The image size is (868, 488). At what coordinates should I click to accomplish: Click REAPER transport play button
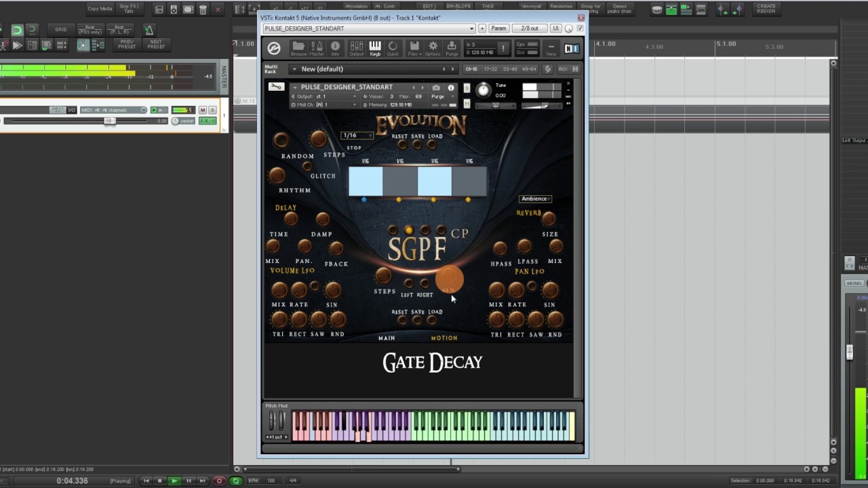click(x=174, y=481)
